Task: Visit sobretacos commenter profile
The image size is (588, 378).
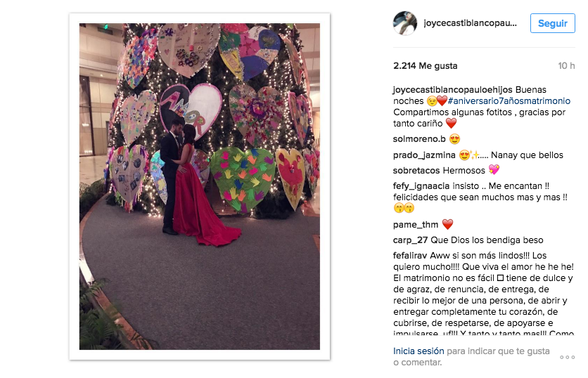Action: pyautogui.click(x=415, y=171)
